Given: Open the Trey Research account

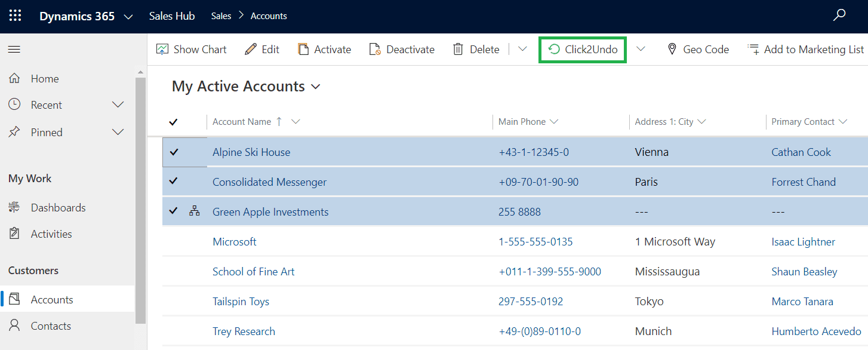Looking at the screenshot, I should point(244,331).
